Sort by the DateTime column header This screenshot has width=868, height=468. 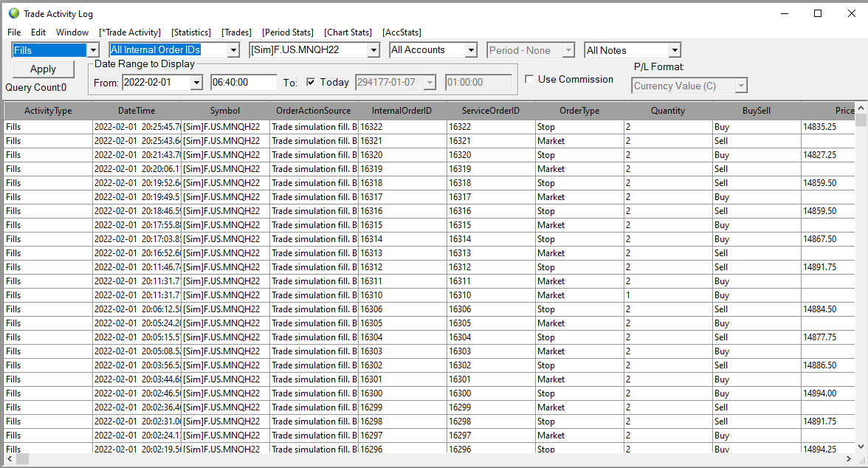[x=136, y=111]
